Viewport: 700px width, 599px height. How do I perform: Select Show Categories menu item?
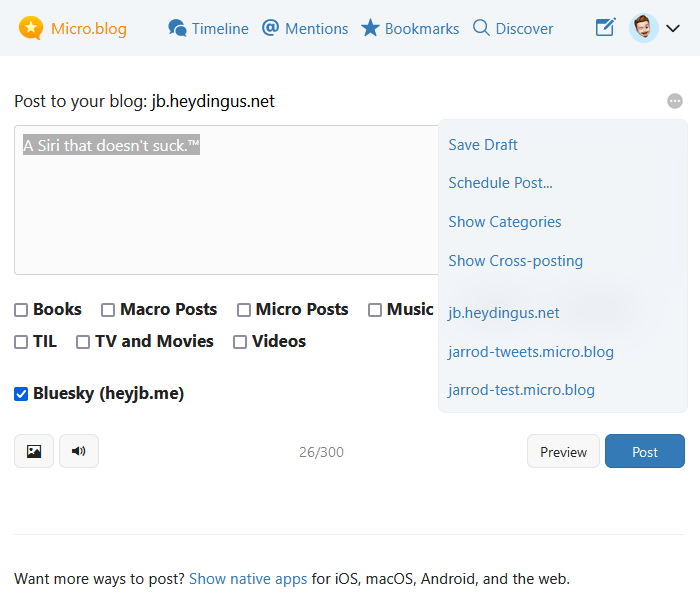click(x=505, y=222)
